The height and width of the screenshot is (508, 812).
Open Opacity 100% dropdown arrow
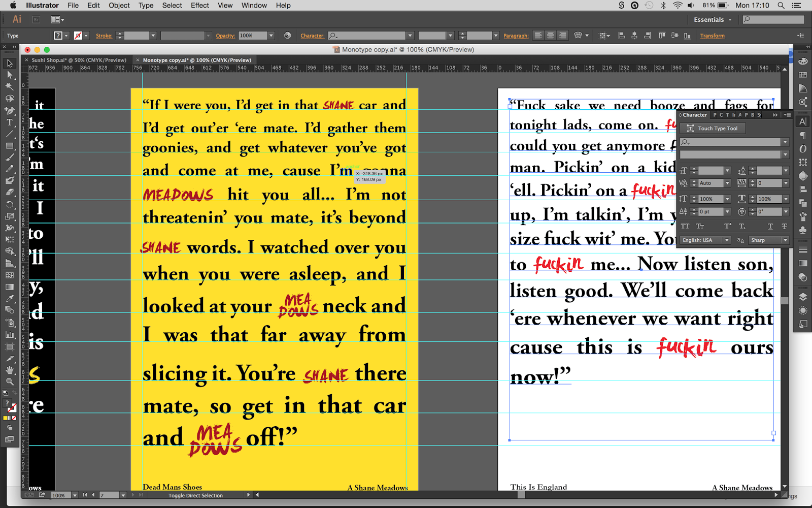[271, 36]
